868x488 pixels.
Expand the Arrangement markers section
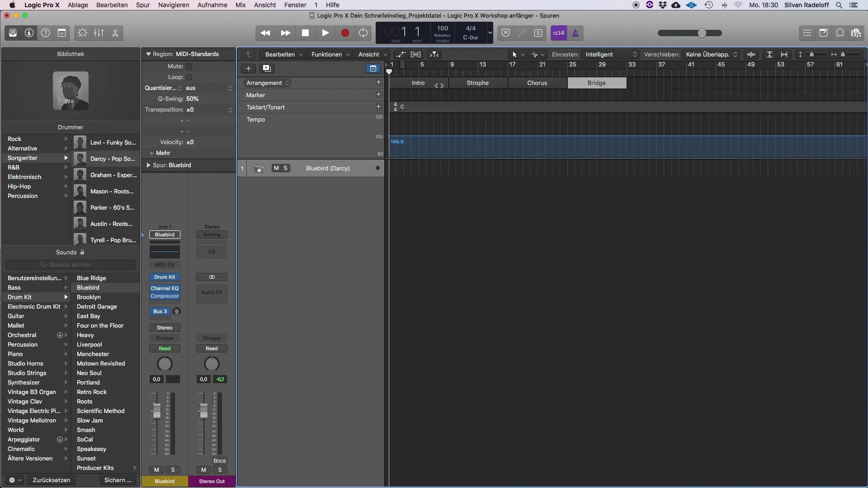[287, 83]
